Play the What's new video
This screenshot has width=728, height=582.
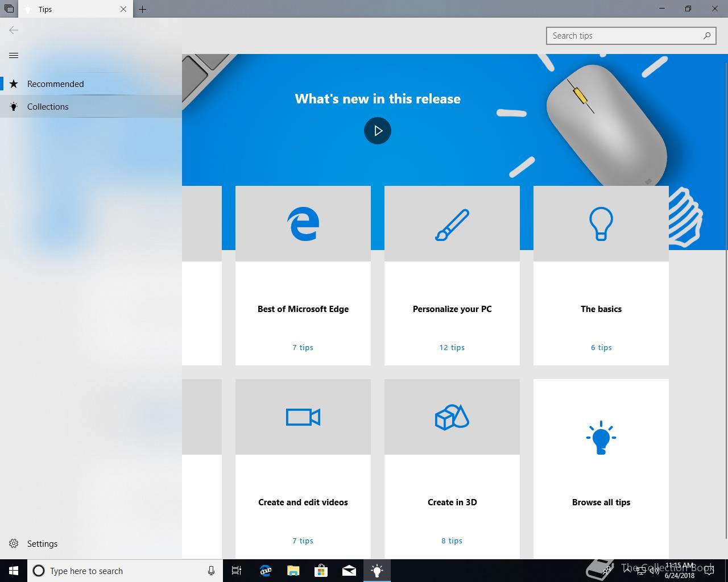378,131
